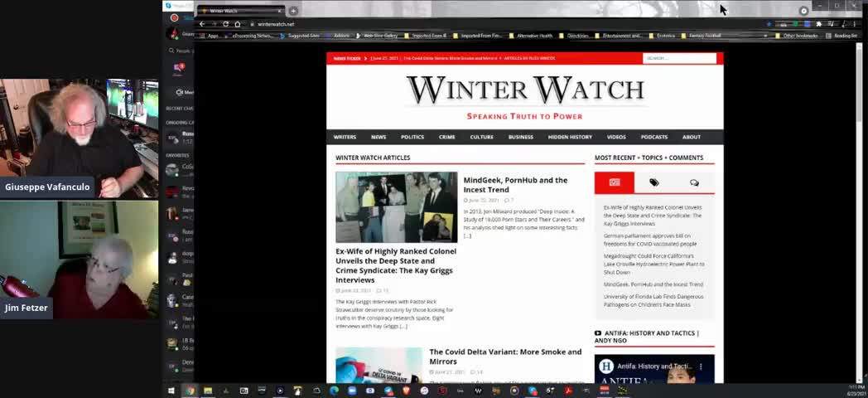The height and width of the screenshot is (398, 868).
Task: Open the browser home page icon
Action: 238,24
